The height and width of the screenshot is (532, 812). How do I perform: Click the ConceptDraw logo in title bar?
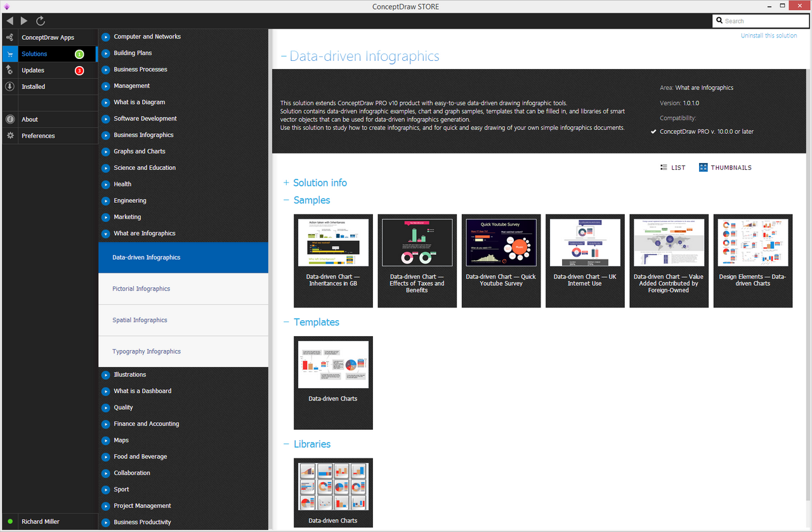pyautogui.click(x=8, y=6)
